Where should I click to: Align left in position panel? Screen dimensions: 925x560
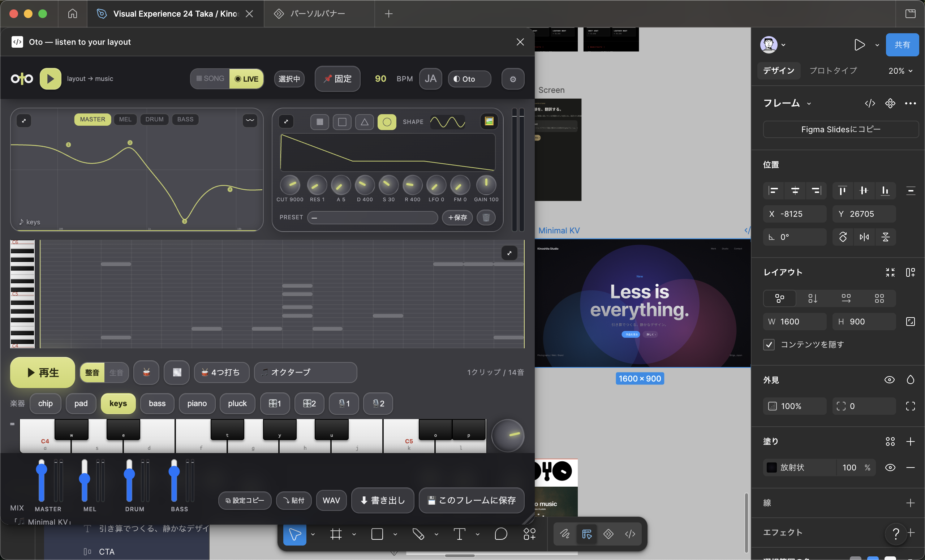pos(773,191)
